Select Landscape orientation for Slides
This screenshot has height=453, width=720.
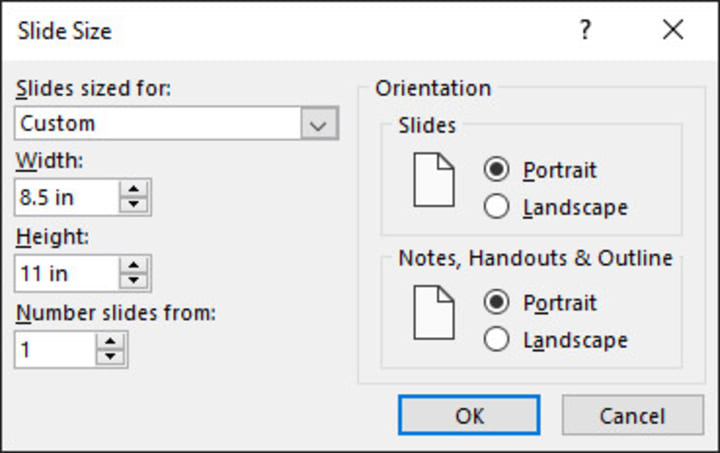click(x=497, y=207)
